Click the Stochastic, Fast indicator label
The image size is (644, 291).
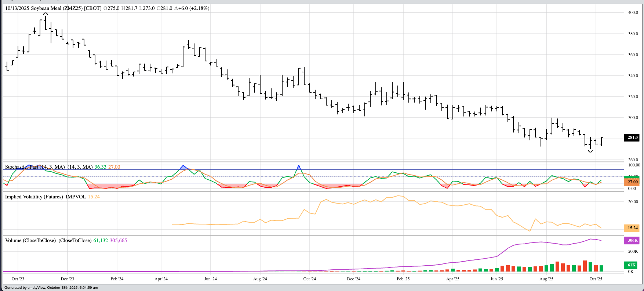click(x=35, y=167)
